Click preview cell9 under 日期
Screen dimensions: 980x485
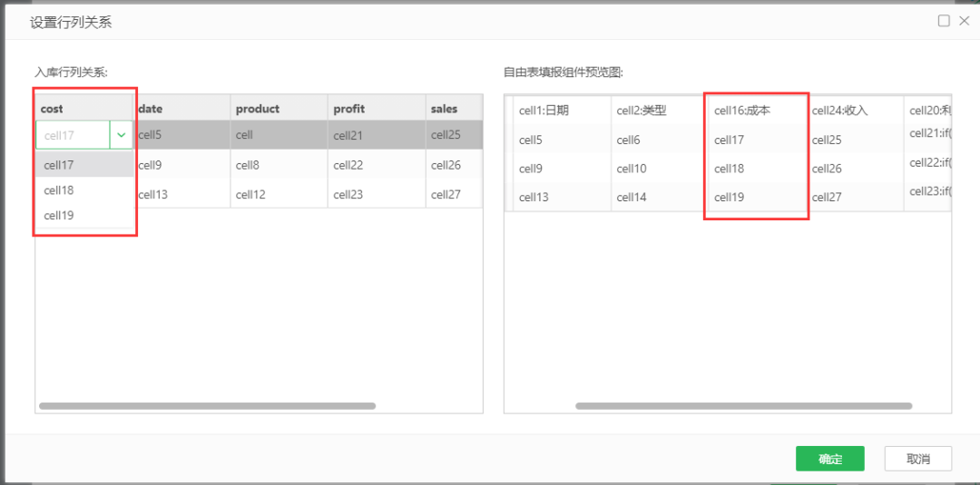pos(562,169)
